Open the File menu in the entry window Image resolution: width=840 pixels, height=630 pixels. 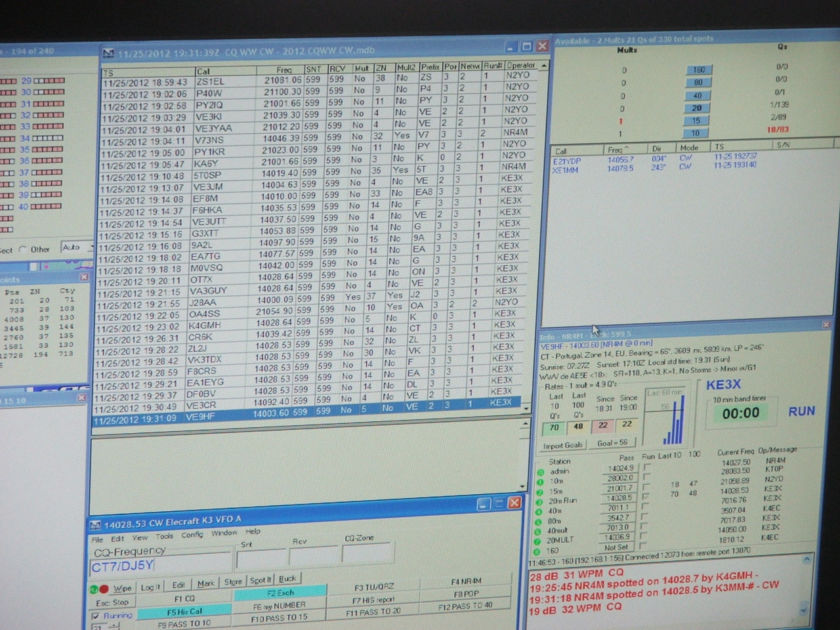(97, 539)
